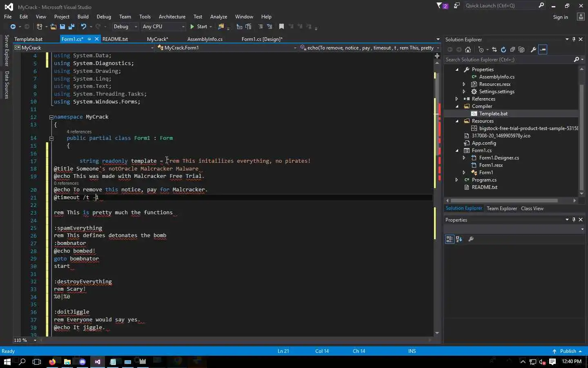Open the Analyze menu
588x368 pixels.
218,17
